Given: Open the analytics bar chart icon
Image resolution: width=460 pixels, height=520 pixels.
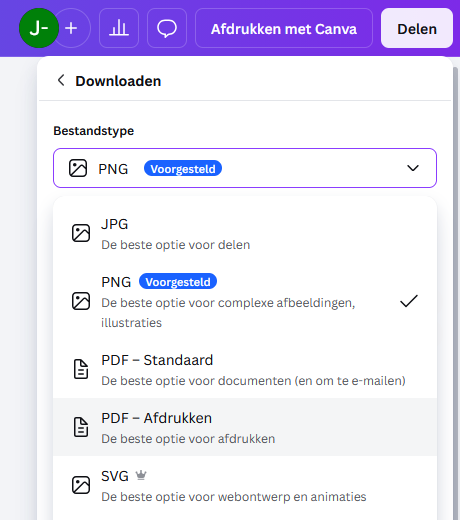Looking at the screenshot, I should (119, 28).
